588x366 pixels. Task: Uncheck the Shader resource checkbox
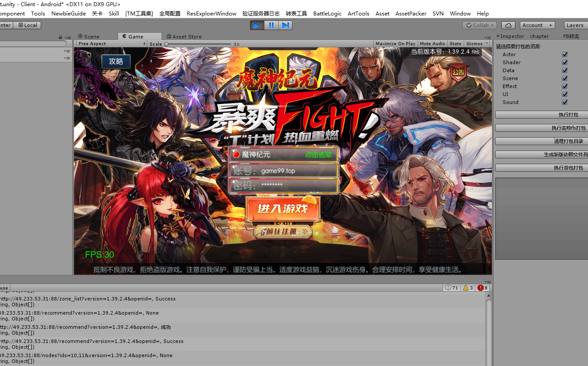tap(565, 62)
